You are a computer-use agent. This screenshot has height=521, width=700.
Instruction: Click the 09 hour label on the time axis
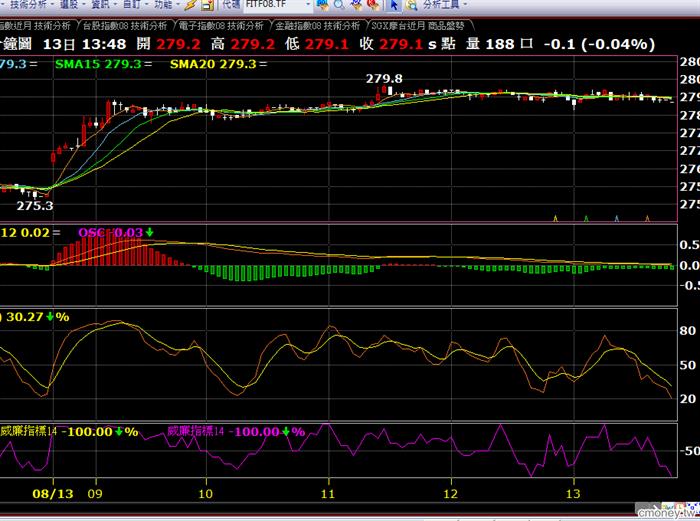coord(95,494)
